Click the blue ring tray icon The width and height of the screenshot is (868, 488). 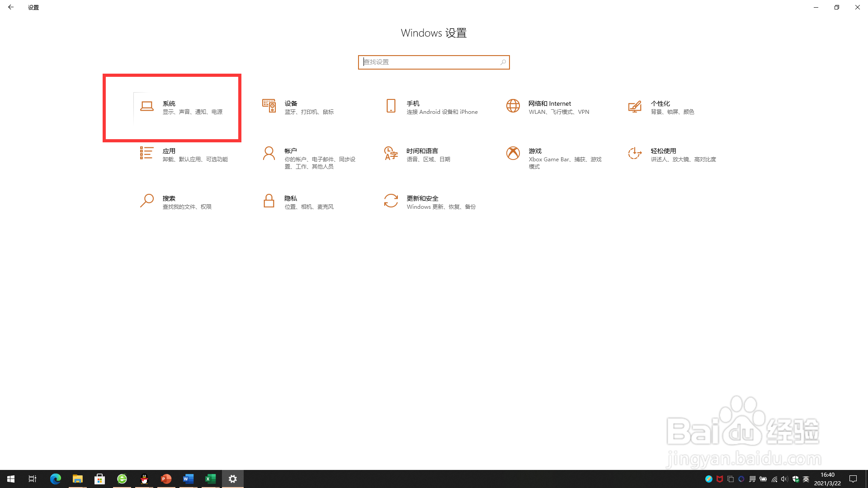click(x=741, y=479)
